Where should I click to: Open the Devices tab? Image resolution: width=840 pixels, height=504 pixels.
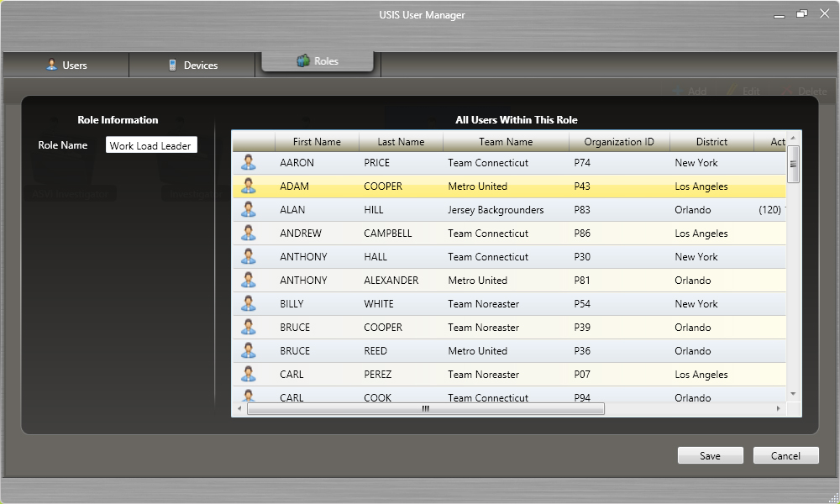point(192,65)
